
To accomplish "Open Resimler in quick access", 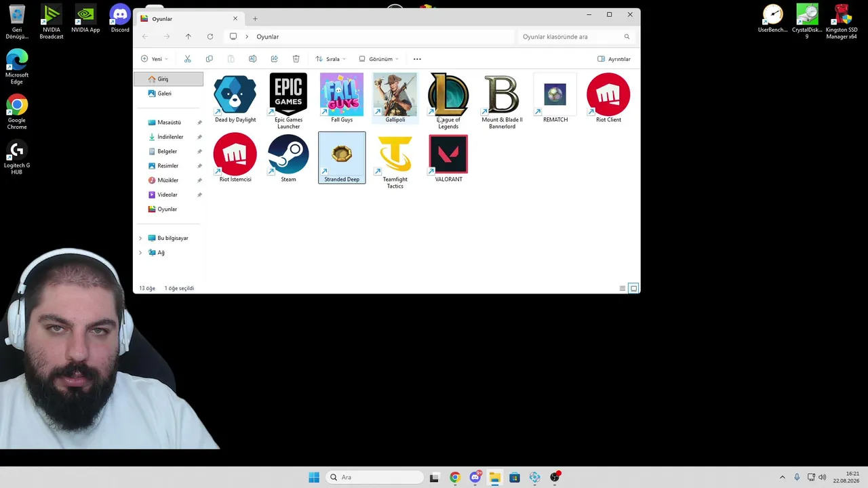I will [168, 166].
